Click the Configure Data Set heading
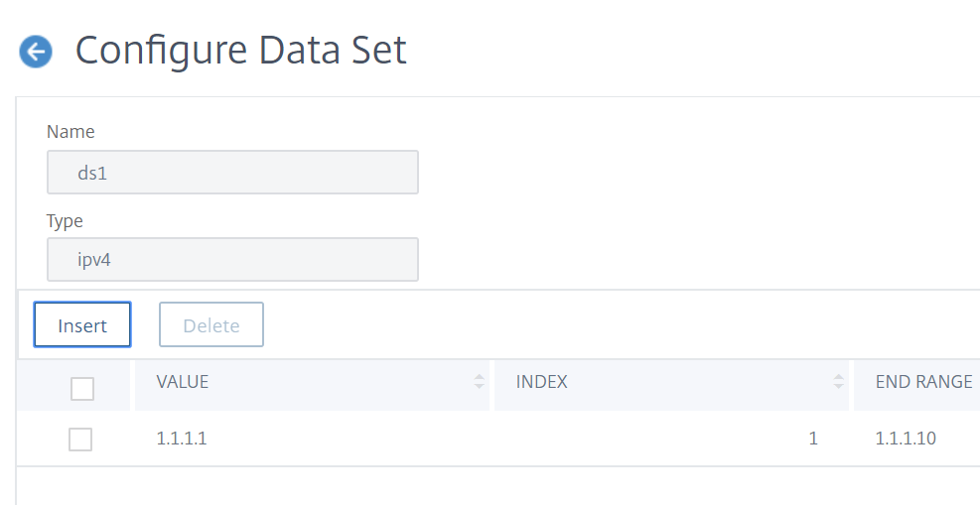Image resolution: width=980 pixels, height=505 pixels. (240, 50)
